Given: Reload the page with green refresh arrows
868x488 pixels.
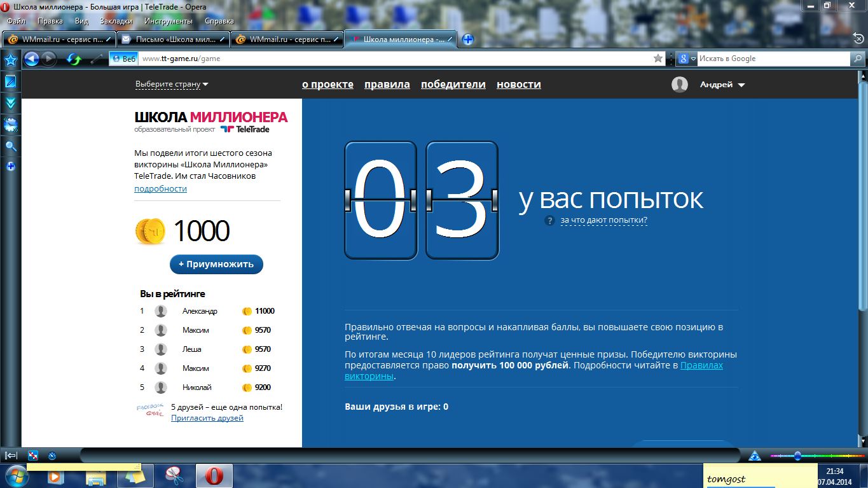Looking at the screenshot, I should click(74, 59).
